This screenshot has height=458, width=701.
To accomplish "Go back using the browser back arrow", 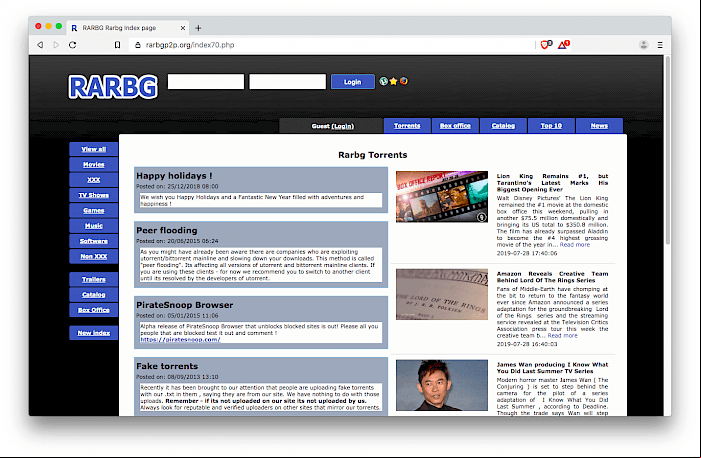I will click(40, 45).
